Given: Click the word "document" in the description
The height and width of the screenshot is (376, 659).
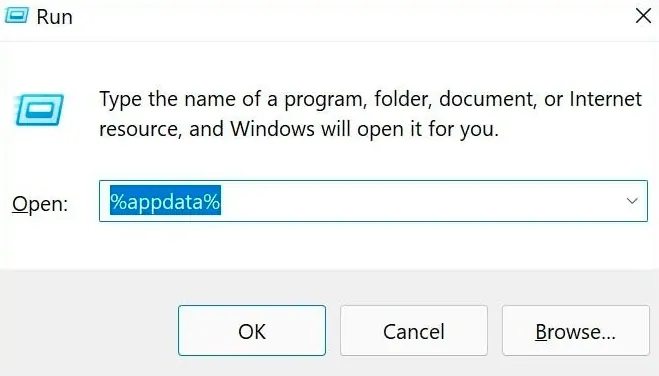Looking at the screenshot, I should point(488,99).
